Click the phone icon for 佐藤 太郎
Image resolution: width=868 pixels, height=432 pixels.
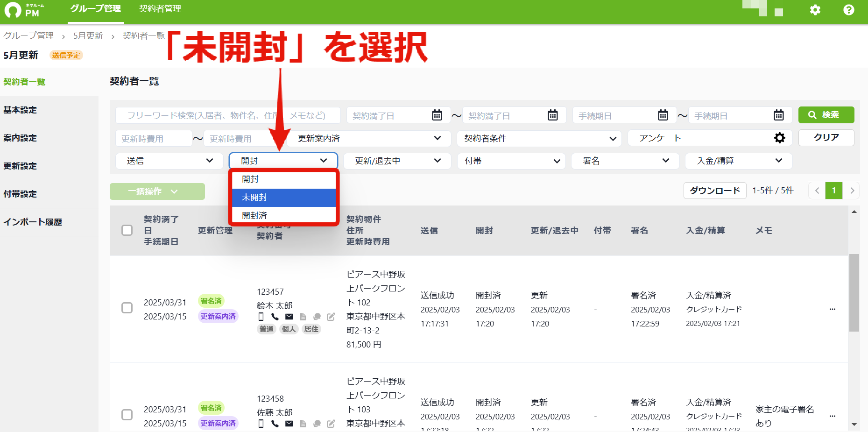tap(275, 424)
